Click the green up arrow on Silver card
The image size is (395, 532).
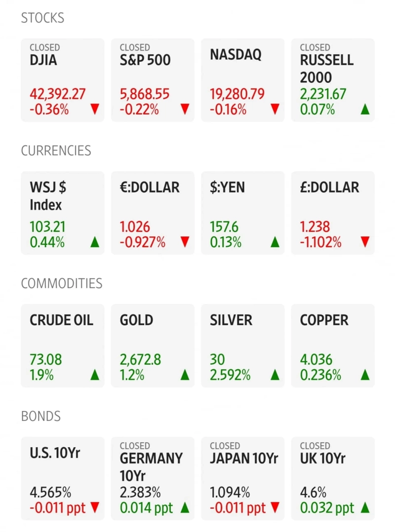pos(275,375)
